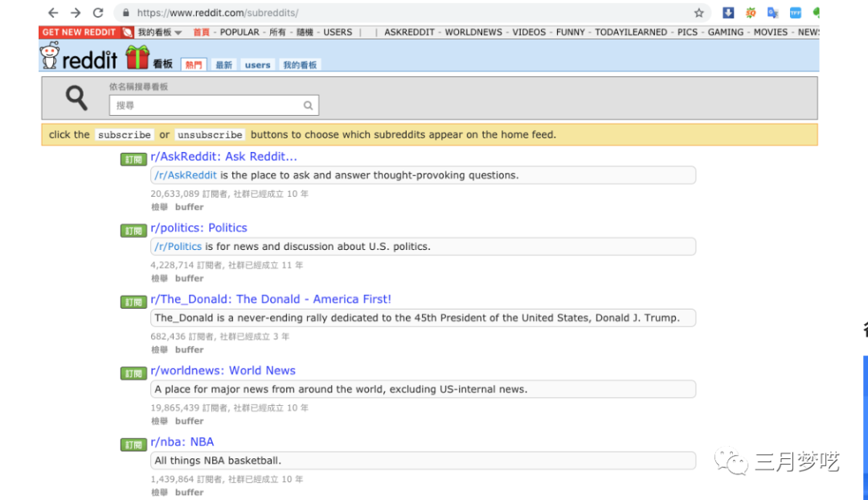Bookmark this page with the star icon
This screenshot has width=868, height=500.
coord(698,13)
